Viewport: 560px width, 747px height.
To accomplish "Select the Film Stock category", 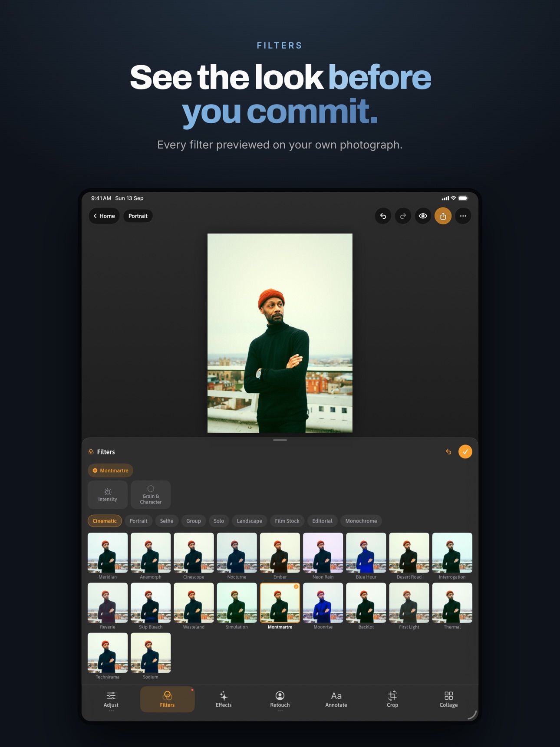I will click(x=287, y=521).
